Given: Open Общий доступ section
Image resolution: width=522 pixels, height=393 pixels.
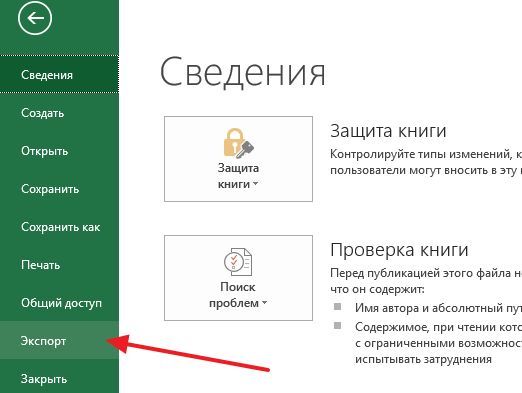Looking at the screenshot, I should pyautogui.click(x=59, y=303).
